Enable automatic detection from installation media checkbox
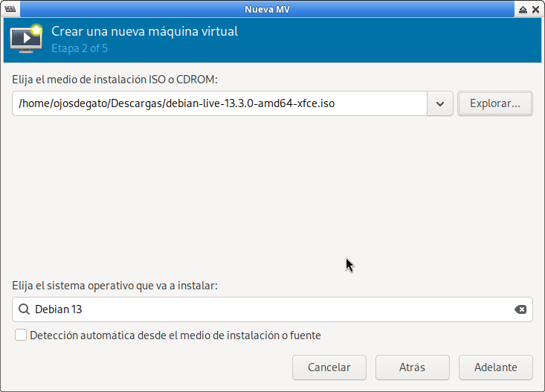This screenshot has width=545, height=392. coord(21,335)
